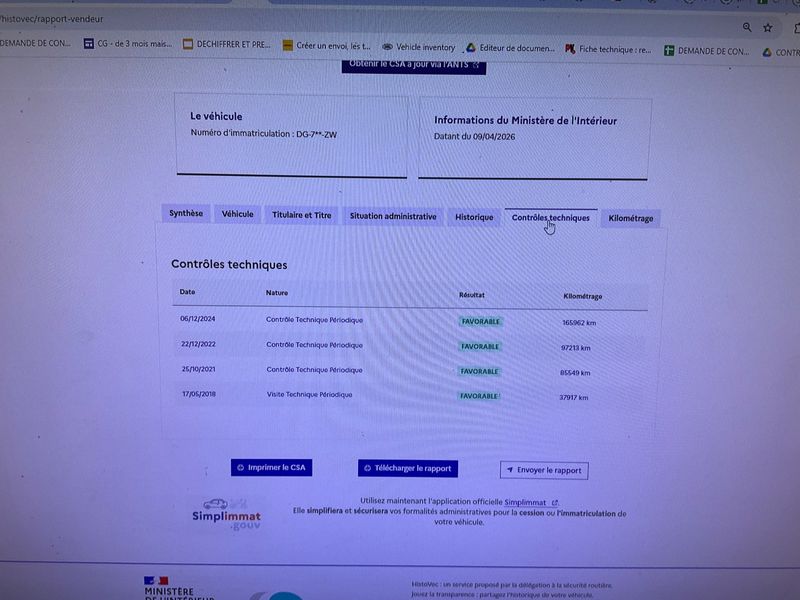Click the bookmark star icon in address bar
The width and height of the screenshot is (800, 600).
767,28
